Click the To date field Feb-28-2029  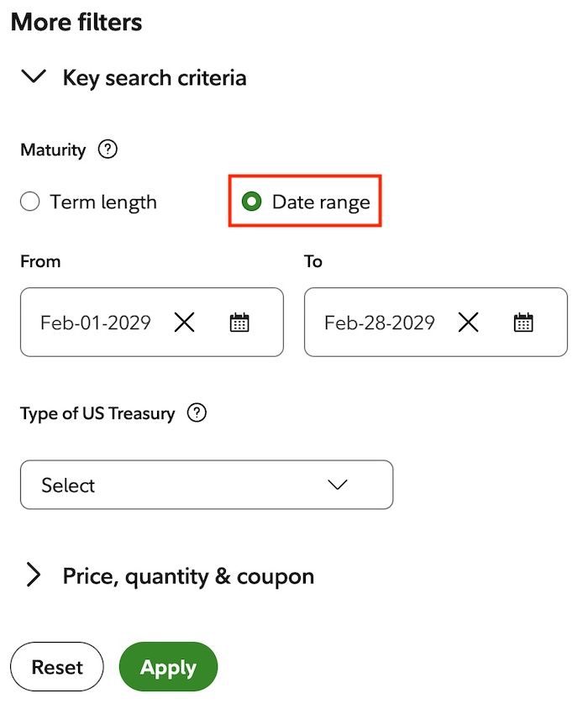(x=380, y=323)
